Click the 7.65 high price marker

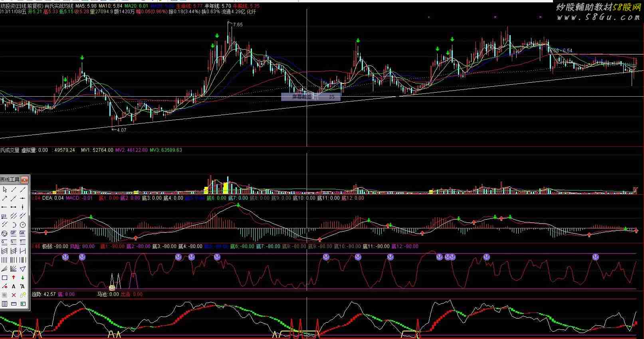237,25
